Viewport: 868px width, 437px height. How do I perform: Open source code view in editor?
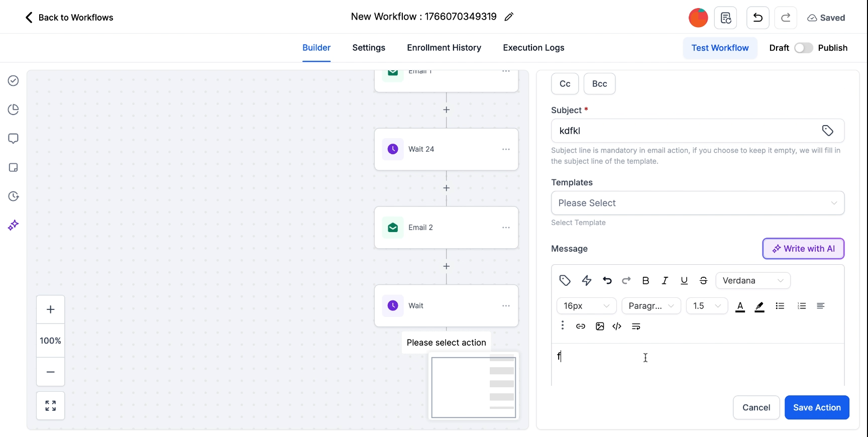point(617,326)
